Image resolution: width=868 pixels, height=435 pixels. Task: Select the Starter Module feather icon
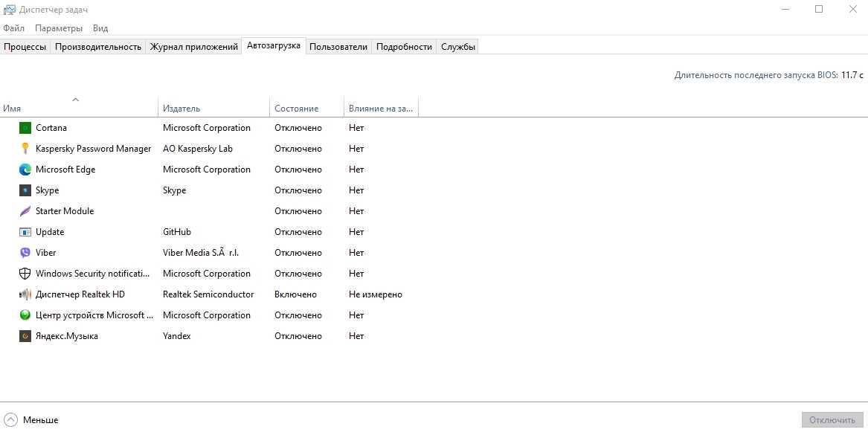pos(25,211)
